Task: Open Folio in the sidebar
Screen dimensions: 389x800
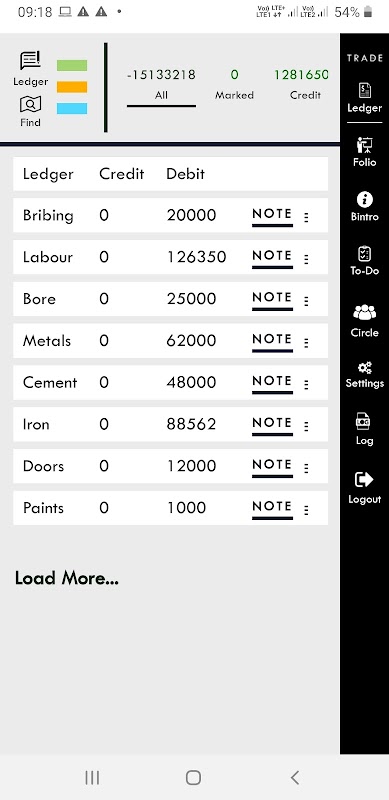Action: coord(364,145)
